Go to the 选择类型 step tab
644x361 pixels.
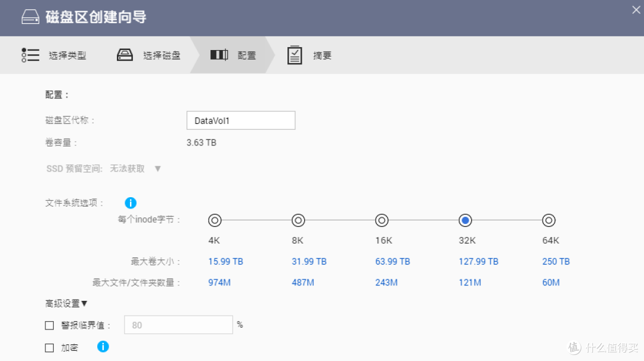pyautogui.click(x=67, y=56)
